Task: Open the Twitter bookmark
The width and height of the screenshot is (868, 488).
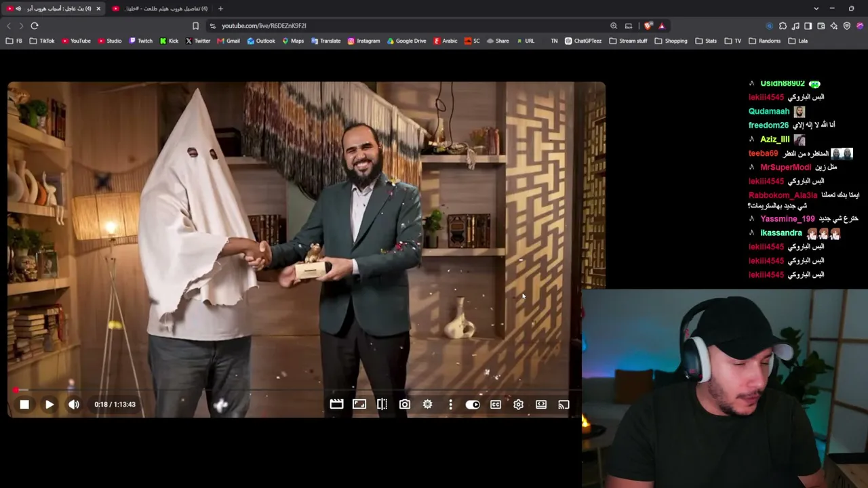Action: click(198, 41)
